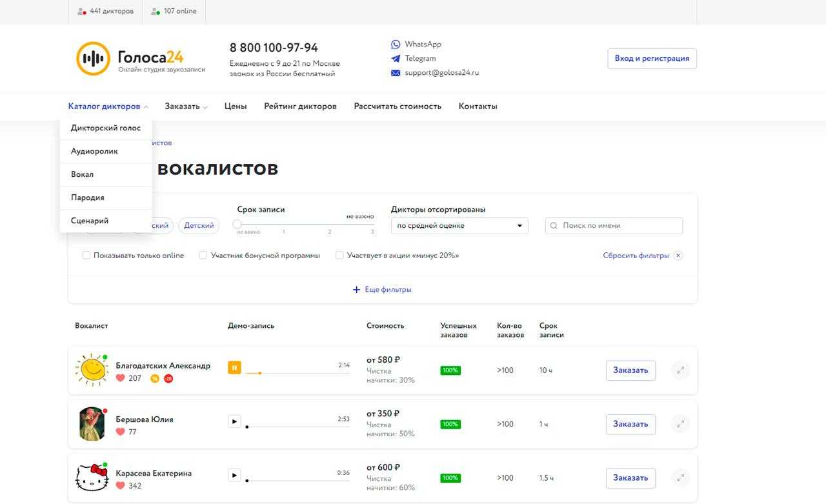Open the sorting dropdown 'по средней оценке'
Screen dimensions: 826x504
(459, 226)
